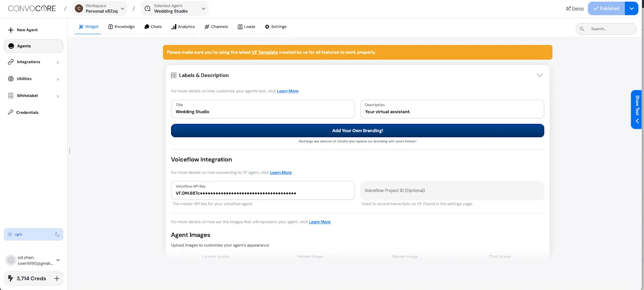The width and height of the screenshot is (644, 290).
Task: Click the Description input field
Action: point(452,109)
